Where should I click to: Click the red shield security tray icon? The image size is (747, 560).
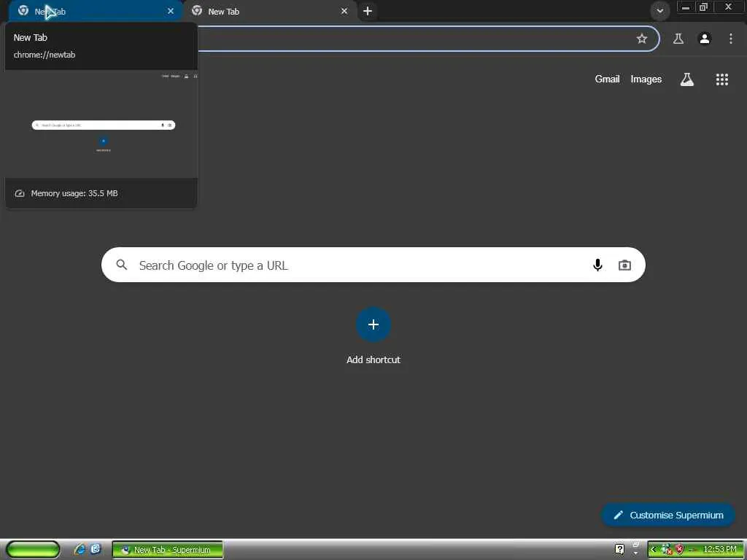[x=680, y=550]
